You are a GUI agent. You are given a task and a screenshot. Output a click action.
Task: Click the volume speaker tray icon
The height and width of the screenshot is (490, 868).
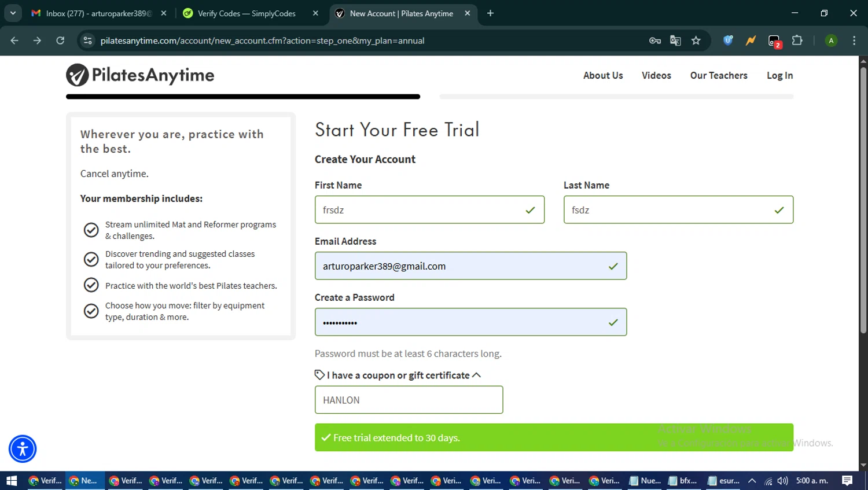tap(783, 481)
